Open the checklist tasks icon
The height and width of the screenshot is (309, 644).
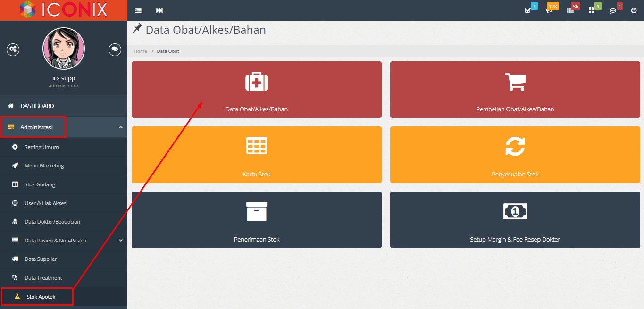(x=528, y=10)
